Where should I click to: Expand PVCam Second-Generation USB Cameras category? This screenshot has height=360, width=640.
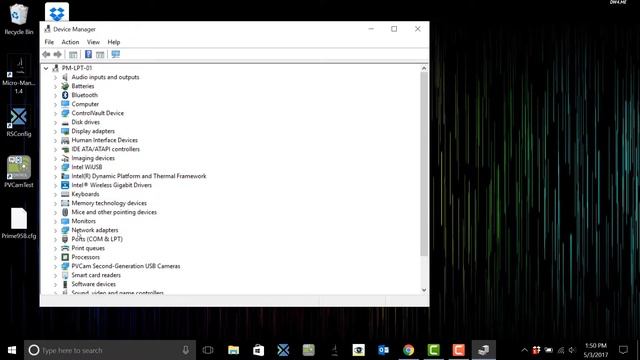[x=56, y=266]
